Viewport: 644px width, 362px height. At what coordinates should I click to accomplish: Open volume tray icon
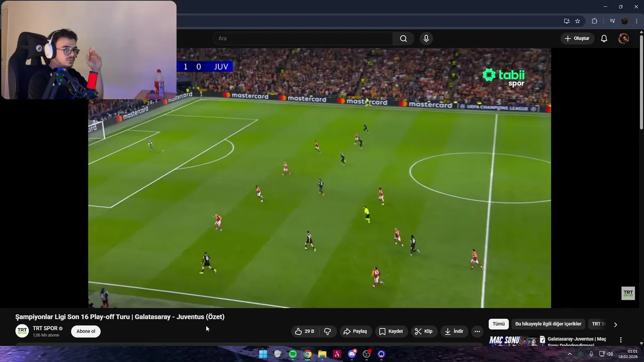point(610,354)
